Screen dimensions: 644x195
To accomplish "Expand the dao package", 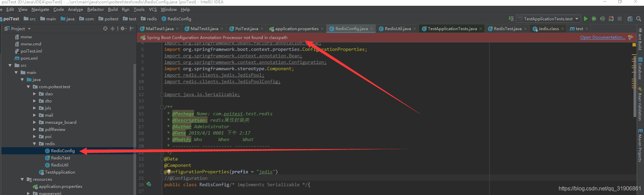I will 35,94.
